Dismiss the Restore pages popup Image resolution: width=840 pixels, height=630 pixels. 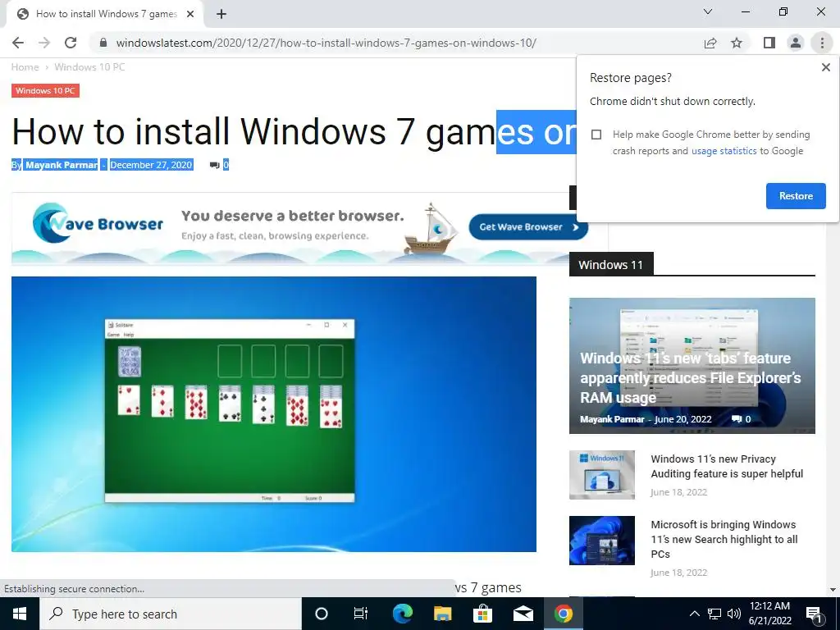click(825, 67)
